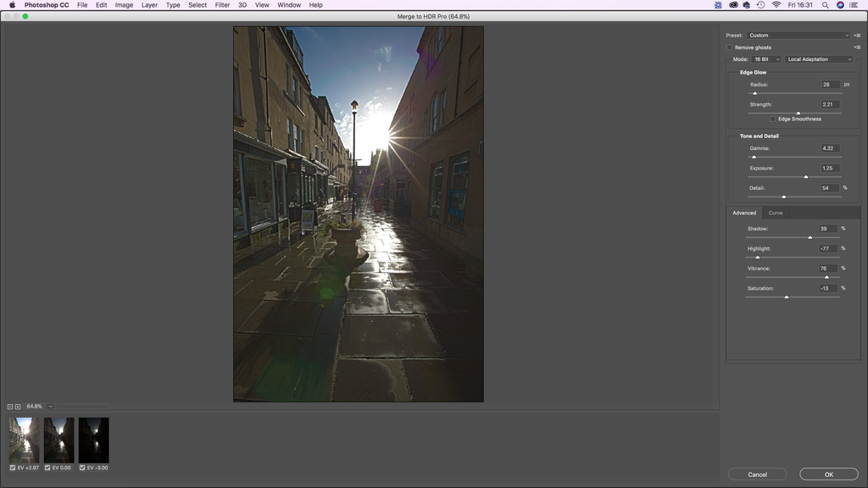Switch to the Curve tab
The height and width of the screenshot is (488, 868).
(x=776, y=213)
